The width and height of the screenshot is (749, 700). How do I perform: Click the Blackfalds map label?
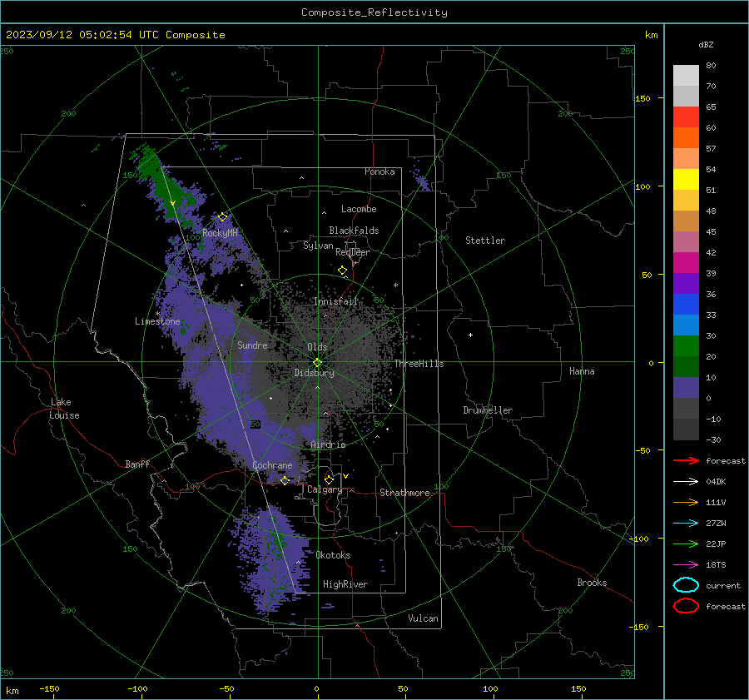pos(354,231)
